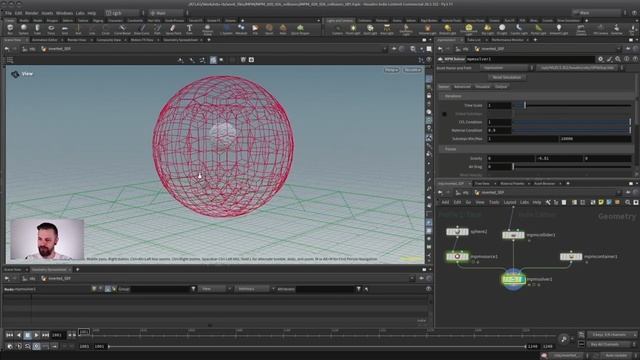This screenshot has height=360, width=640.
Task: Select the mpmsource1 node
Action: (x=457, y=256)
